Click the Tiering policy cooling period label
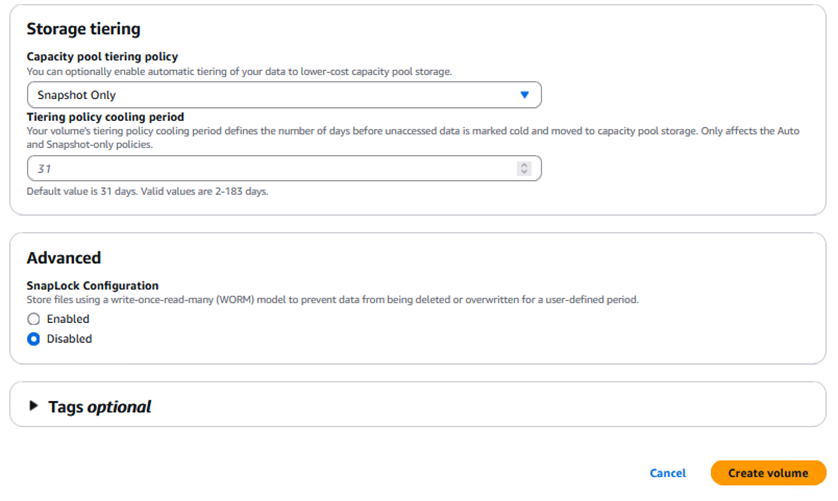The image size is (838, 501). click(105, 117)
